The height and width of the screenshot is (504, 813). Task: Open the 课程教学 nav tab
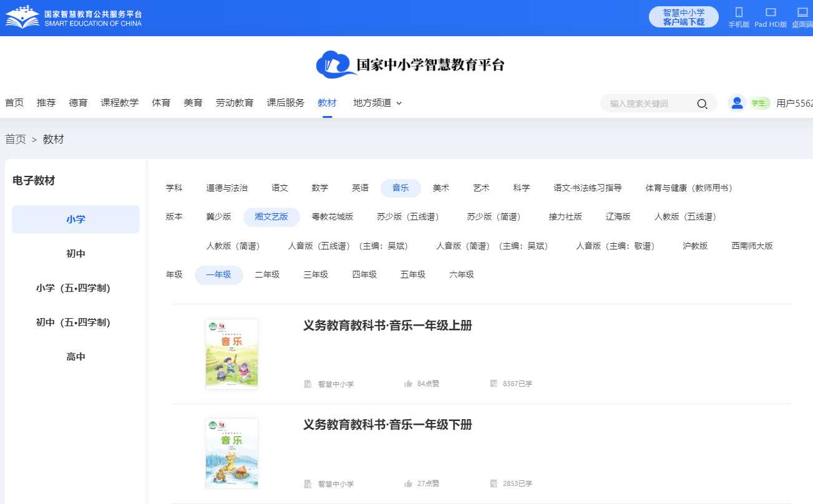[120, 103]
